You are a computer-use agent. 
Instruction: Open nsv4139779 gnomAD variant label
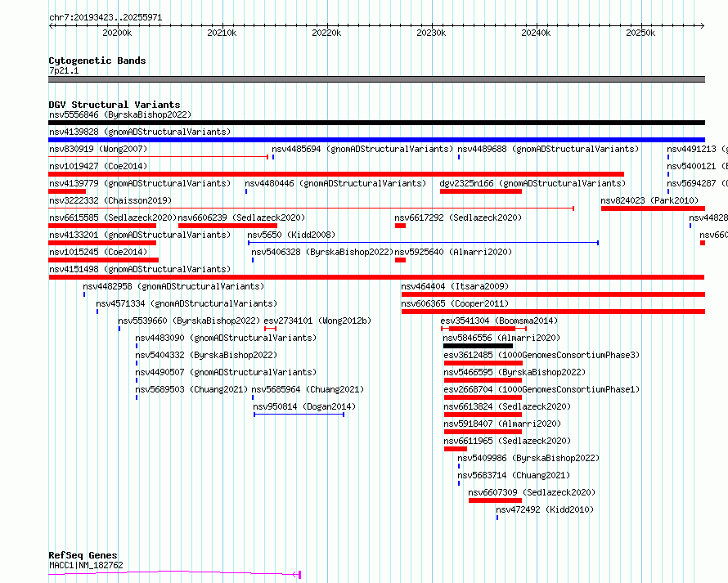pyautogui.click(x=140, y=183)
